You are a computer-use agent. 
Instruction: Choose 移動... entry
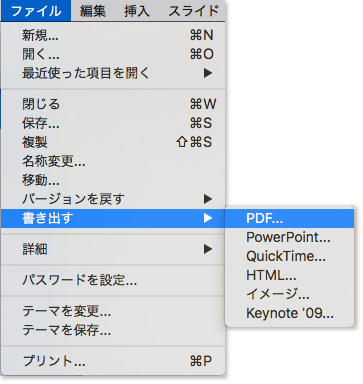tap(113, 180)
